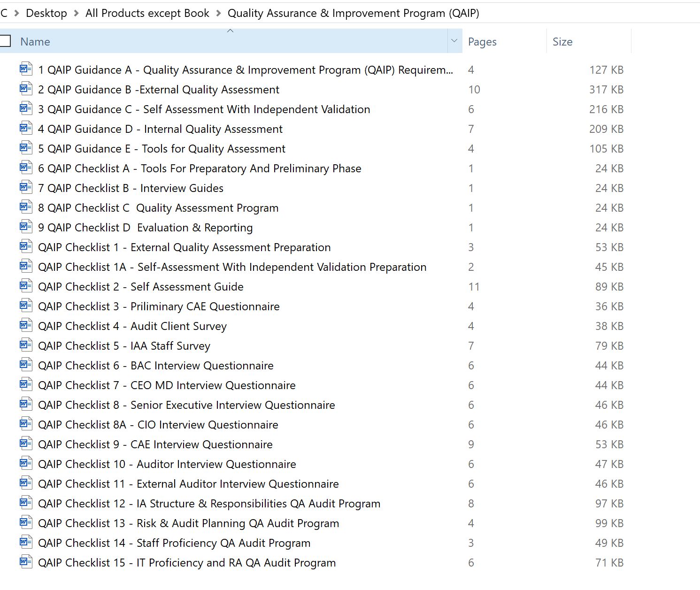The image size is (700, 590).
Task: Select QAIP Checklist 8A - CIO Interview Questionnaire
Action: coord(158,425)
